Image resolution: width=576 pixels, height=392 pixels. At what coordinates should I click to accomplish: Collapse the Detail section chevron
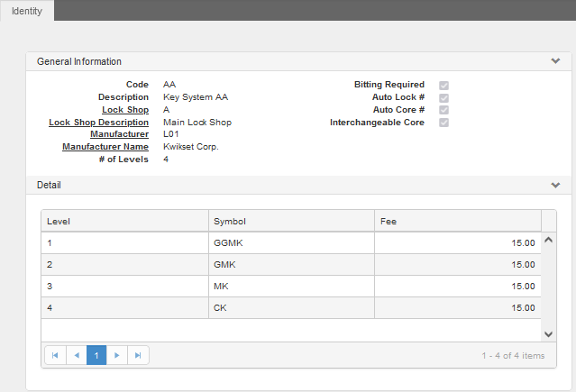click(x=555, y=185)
